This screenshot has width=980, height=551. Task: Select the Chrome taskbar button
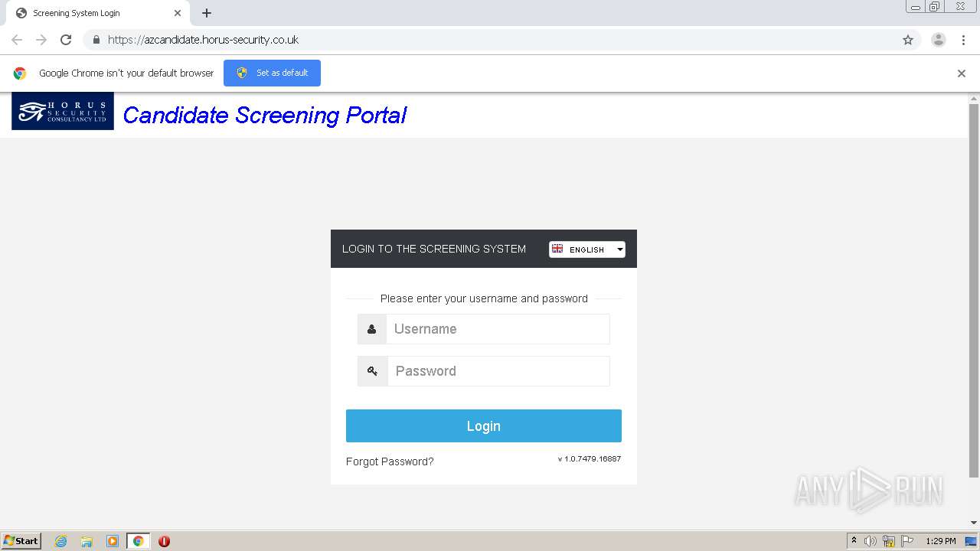coord(139,541)
